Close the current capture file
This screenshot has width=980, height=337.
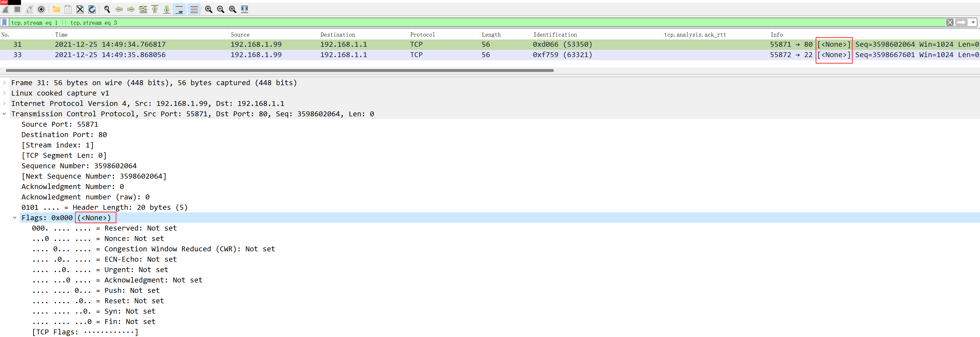pos(80,10)
